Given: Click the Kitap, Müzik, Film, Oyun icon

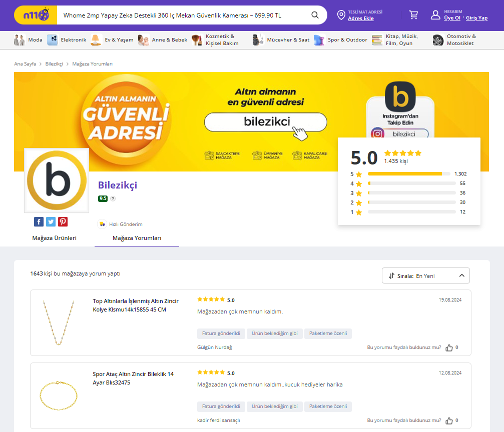Looking at the screenshot, I should 377,40.
